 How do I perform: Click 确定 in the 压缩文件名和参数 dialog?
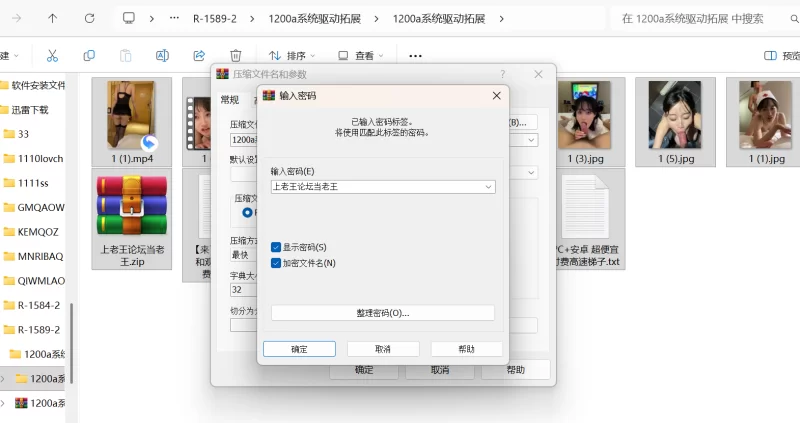364,370
